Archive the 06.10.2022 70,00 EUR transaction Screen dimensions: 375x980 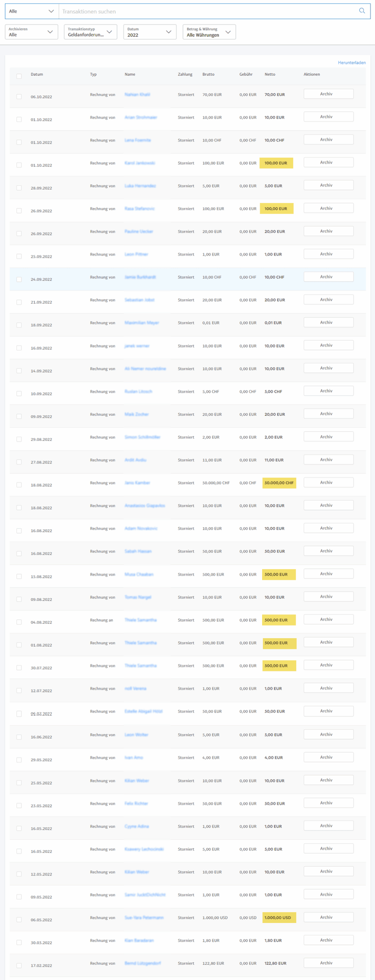click(x=328, y=94)
